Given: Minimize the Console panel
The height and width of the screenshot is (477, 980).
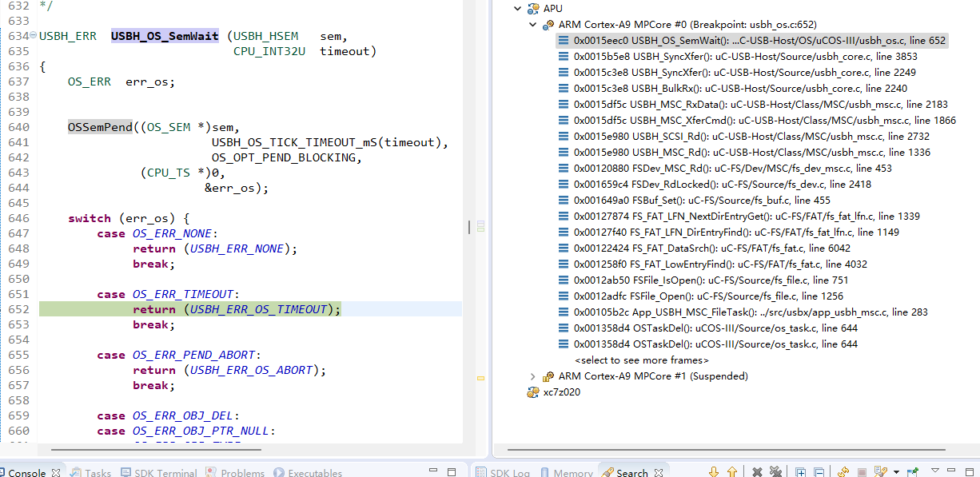Looking at the screenshot, I should pos(432,471).
